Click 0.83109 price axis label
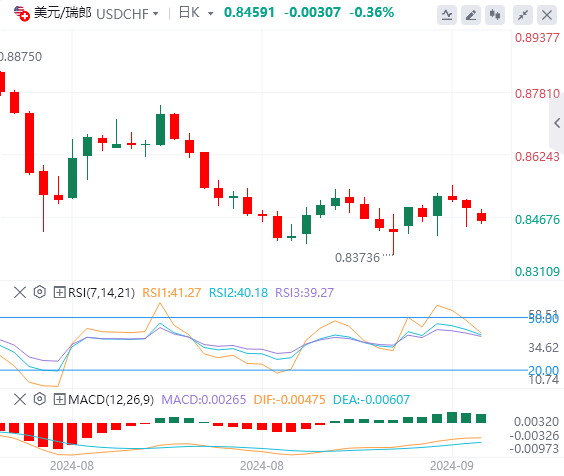The width and height of the screenshot is (564, 476). [537, 271]
